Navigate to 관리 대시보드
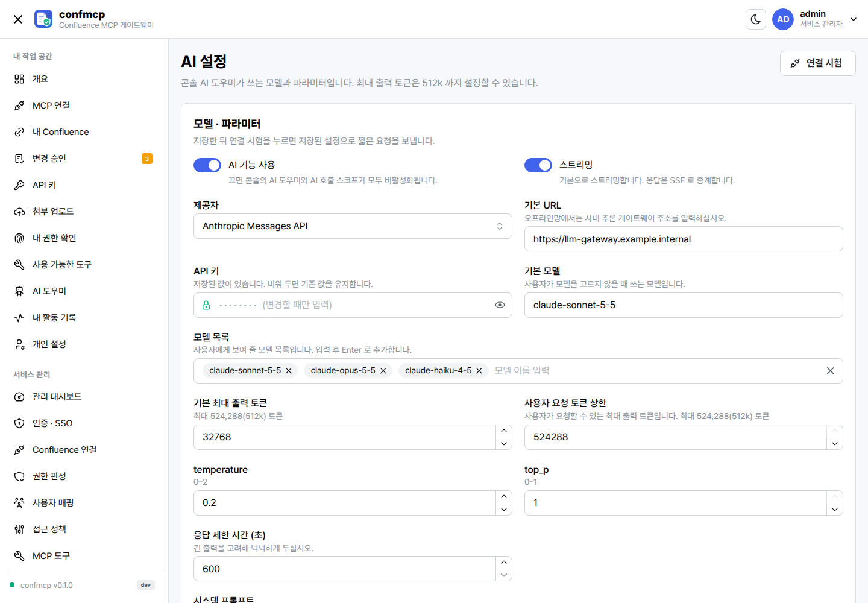 tap(84, 397)
